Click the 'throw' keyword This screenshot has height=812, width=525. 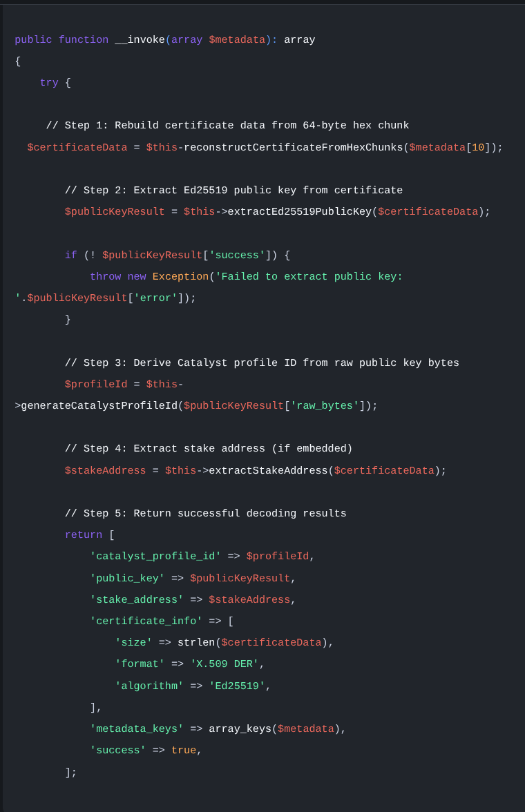tap(105, 277)
